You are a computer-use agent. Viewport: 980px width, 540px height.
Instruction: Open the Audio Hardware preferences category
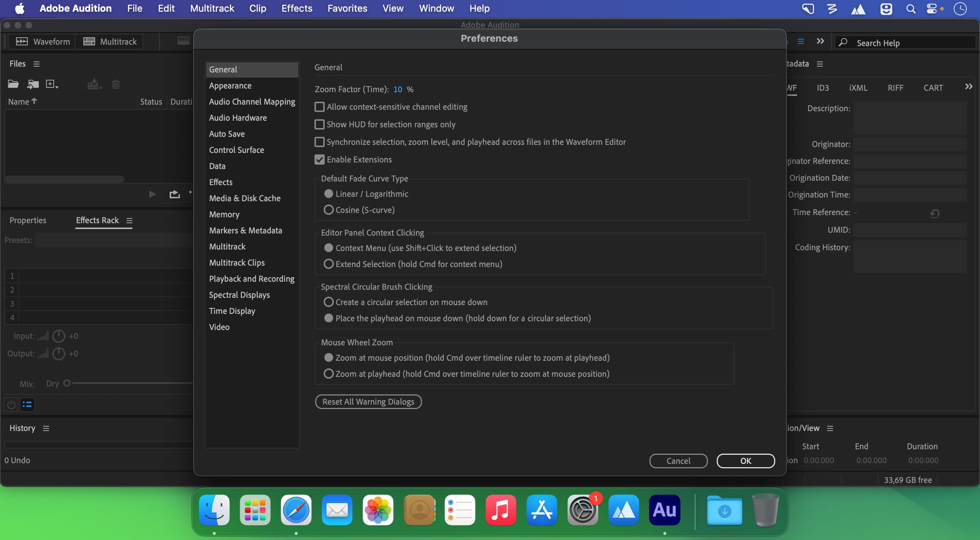tap(252, 118)
